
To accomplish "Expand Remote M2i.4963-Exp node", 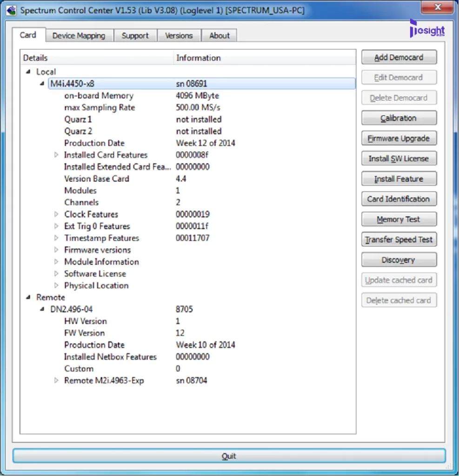I will pyautogui.click(x=56, y=380).
